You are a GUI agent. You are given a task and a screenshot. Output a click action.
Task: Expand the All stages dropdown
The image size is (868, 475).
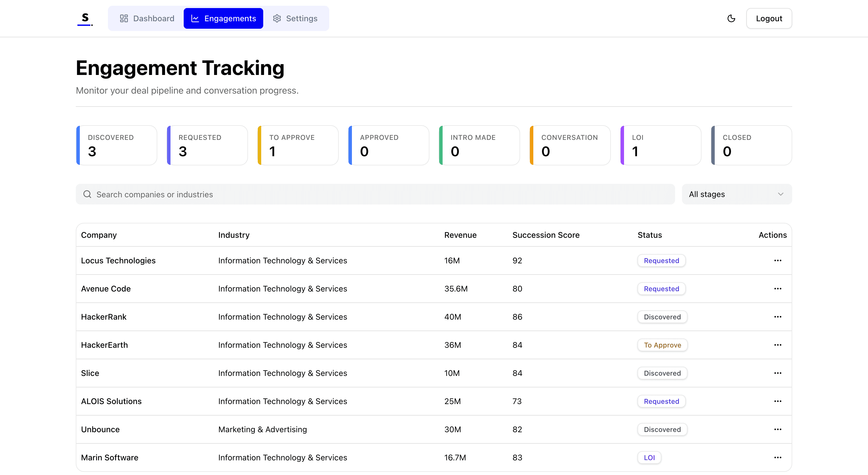(x=737, y=194)
